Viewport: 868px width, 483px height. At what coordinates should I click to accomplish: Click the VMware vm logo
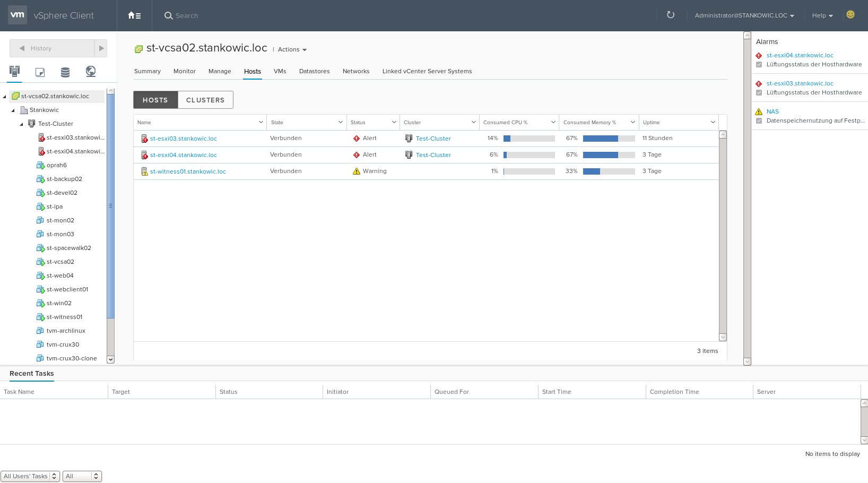pyautogui.click(x=18, y=15)
